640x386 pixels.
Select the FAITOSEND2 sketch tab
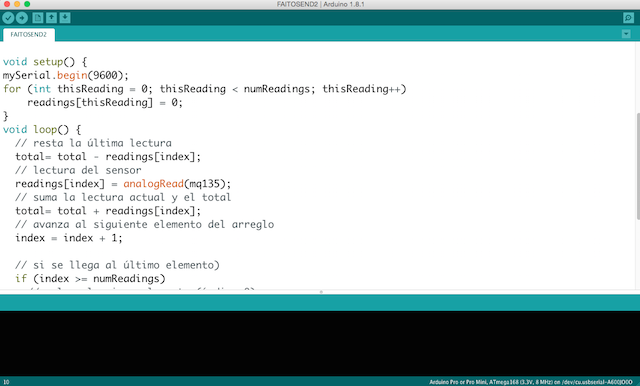29,35
